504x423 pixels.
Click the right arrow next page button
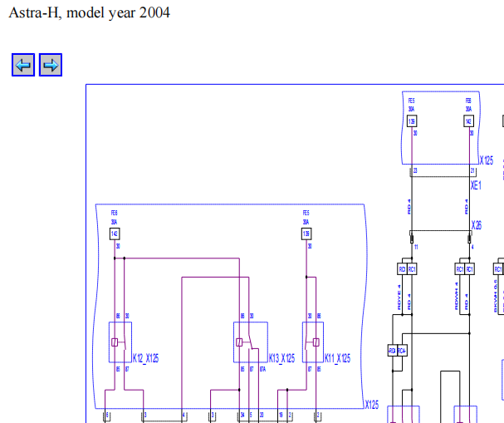51,65
